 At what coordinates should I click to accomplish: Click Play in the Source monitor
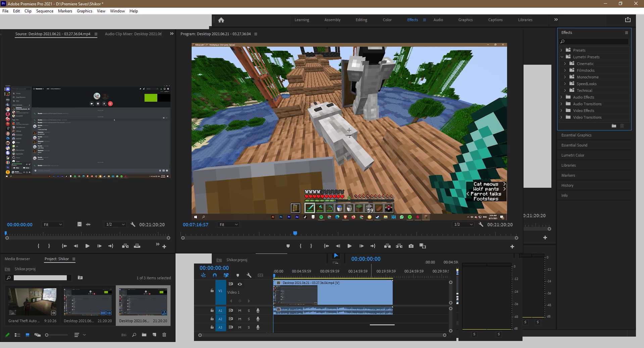[87, 246]
